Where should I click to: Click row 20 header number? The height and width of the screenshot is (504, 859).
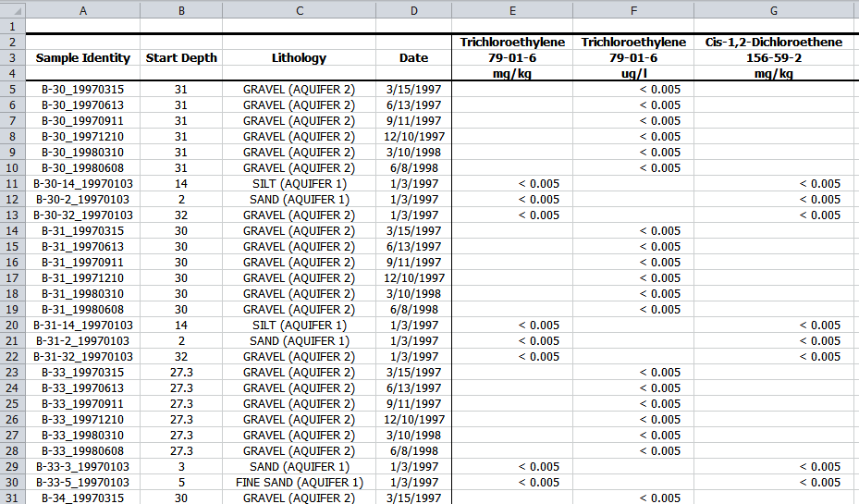tap(12, 325)
